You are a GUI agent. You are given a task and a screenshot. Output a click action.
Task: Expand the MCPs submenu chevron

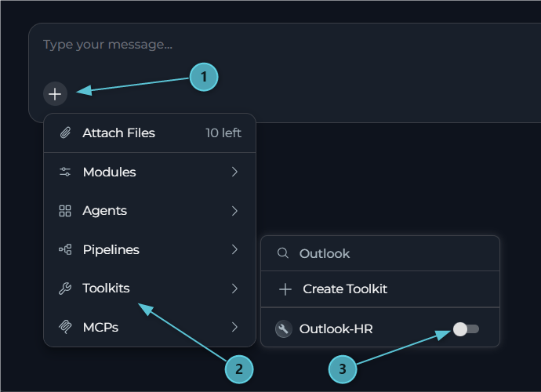(234, 327)
